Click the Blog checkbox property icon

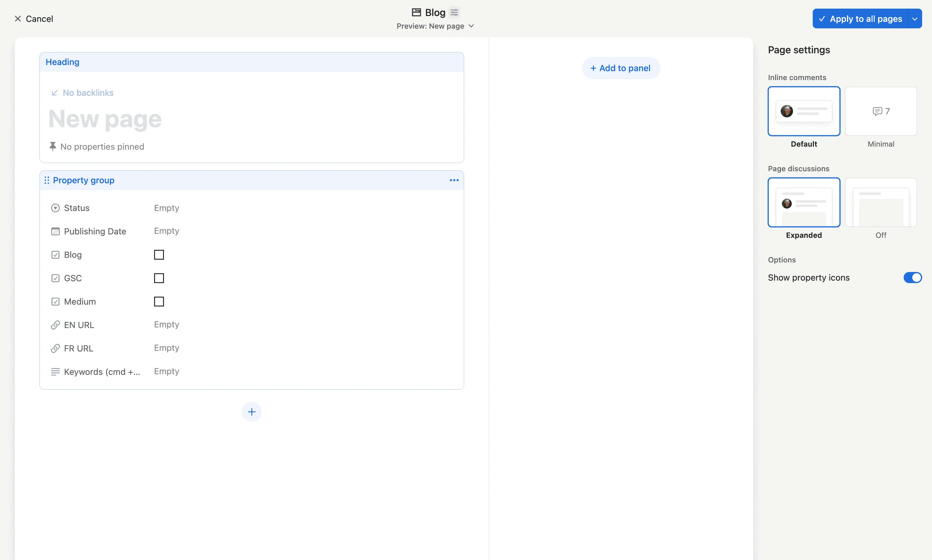pyautogui.click(x=55, y=255)
